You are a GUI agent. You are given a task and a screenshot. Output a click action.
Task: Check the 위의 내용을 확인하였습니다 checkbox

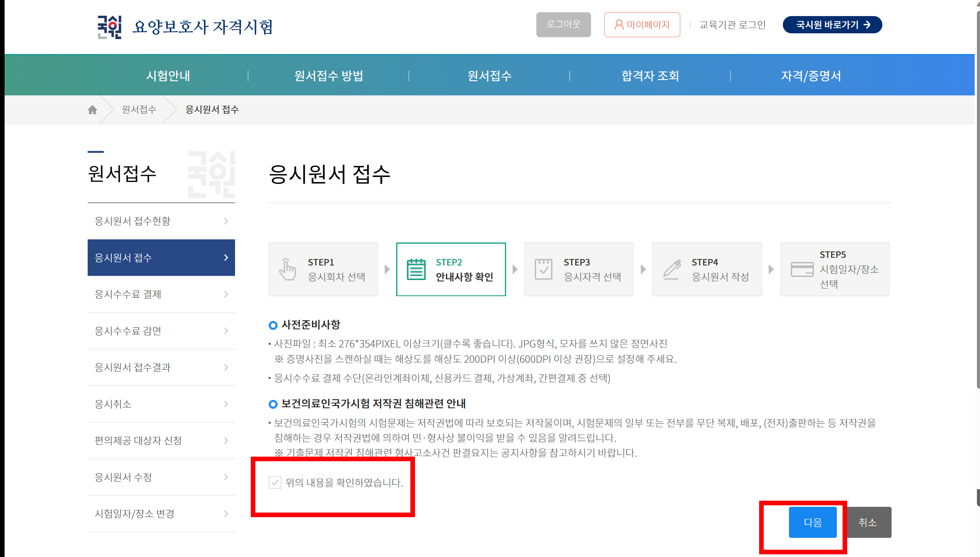(x=275, y=482)
